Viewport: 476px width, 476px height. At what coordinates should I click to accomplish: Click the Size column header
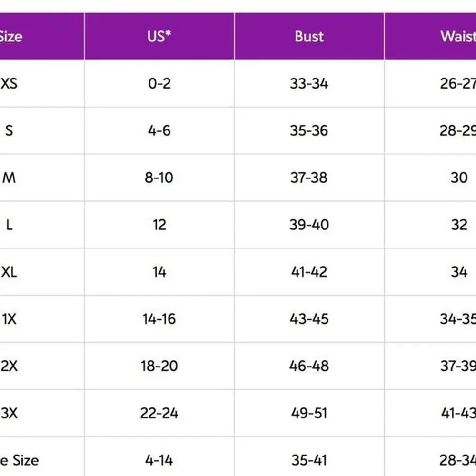coord(10,37)
